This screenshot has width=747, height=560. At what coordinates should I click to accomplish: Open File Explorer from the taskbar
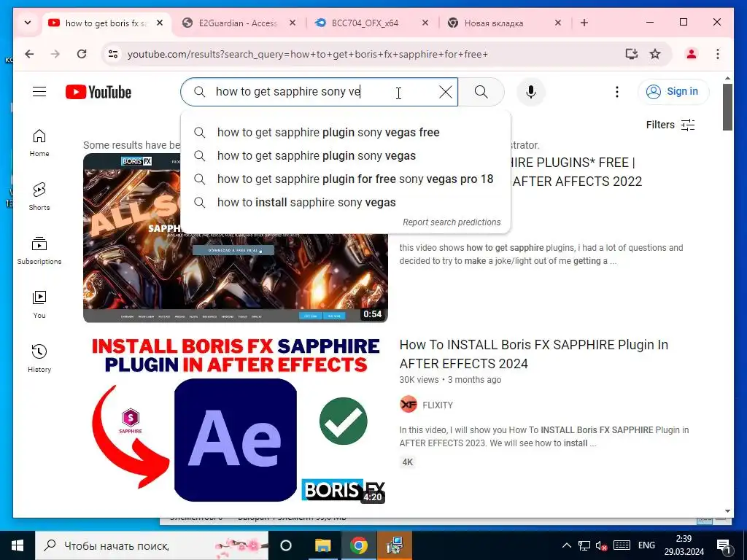[322, 545]
